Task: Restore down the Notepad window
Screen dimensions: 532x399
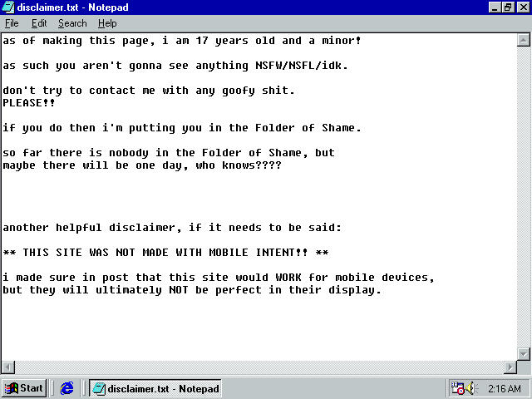Action: [x=508, y=7]
